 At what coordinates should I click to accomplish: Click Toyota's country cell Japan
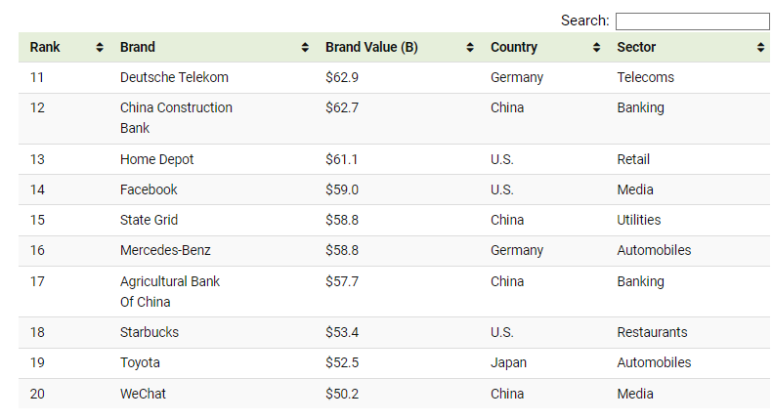click(508, 363)
